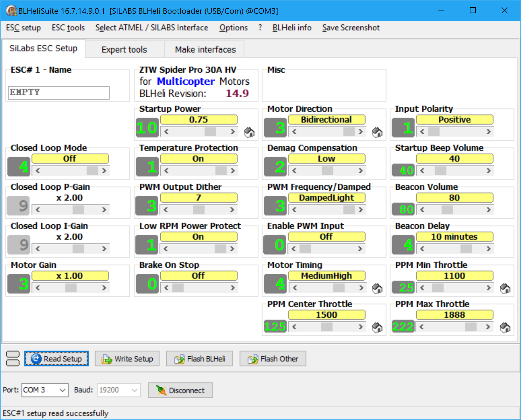The width and height of the screenshot is (521, 420).
Task: Click the Motor Direction left arrow
Action: click(x=294, y=132)
